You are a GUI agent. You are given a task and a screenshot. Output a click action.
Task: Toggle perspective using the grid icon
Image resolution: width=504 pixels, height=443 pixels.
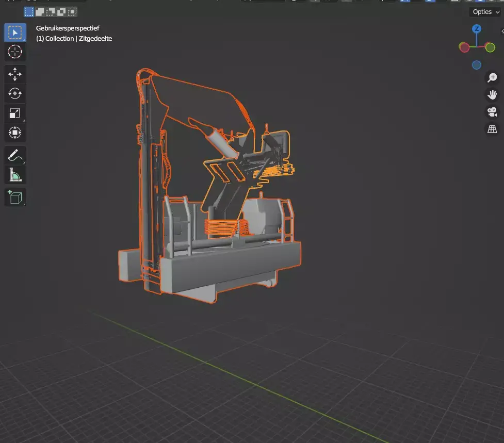point(492,128)
